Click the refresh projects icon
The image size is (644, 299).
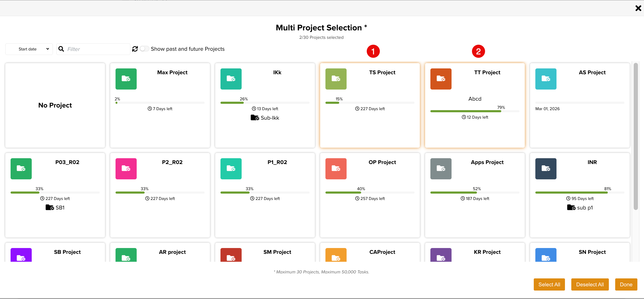pyautogui.click(x=135, y=49)
